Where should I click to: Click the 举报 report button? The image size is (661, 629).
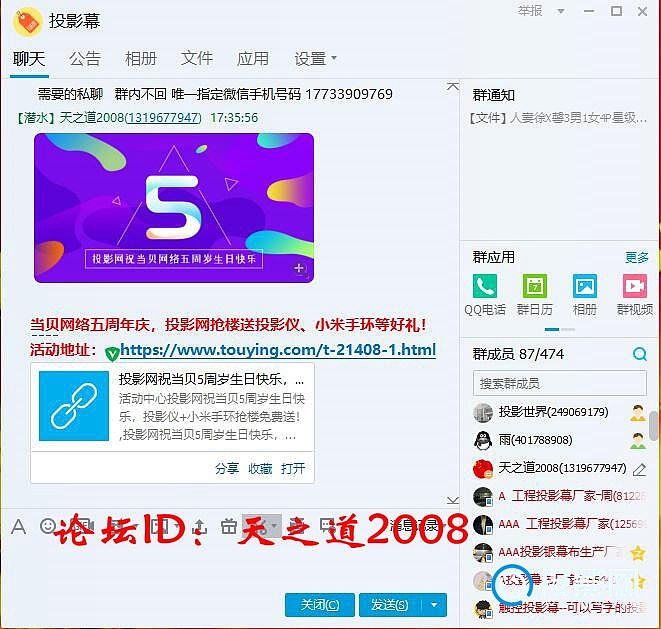pos(530,11)
